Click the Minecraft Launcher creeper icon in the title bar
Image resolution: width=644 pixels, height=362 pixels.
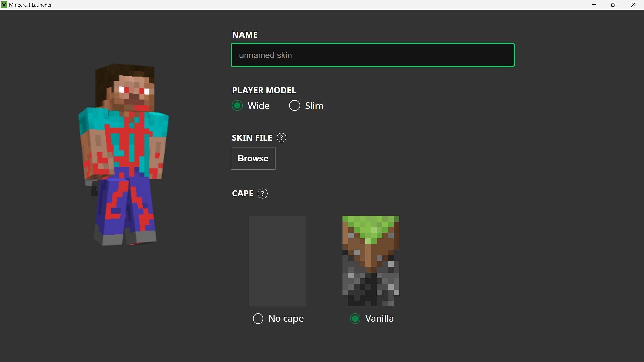pyautogui.click(x=4, y=5)
